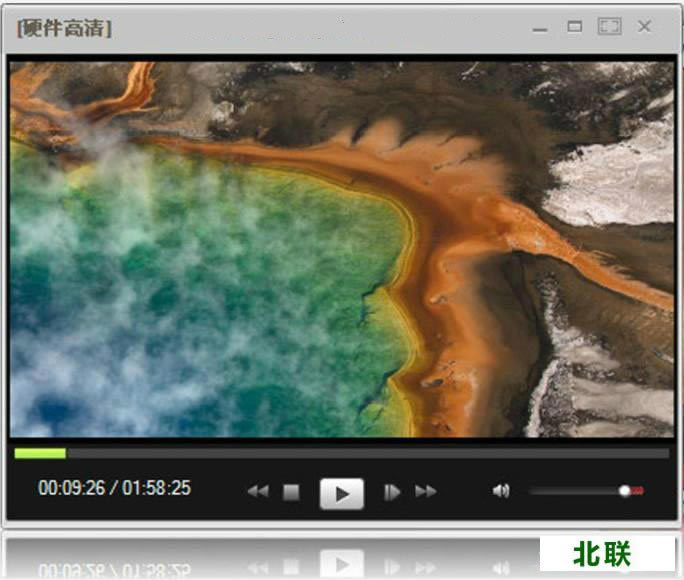Click the 00:09:26 elapsed time display
The height and width of the screenshot is (580, 684).
coord(70,489)
